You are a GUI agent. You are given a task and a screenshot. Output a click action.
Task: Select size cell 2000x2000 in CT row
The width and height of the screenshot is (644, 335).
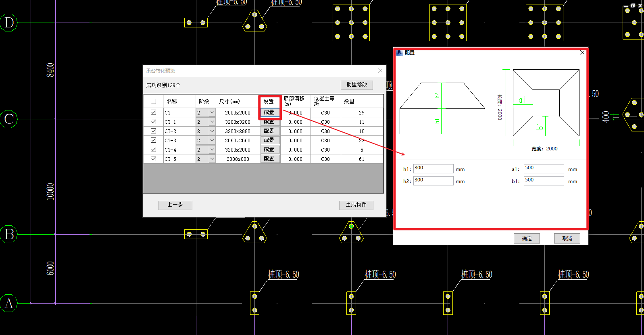pyautogui.click(x=238, y=113)
